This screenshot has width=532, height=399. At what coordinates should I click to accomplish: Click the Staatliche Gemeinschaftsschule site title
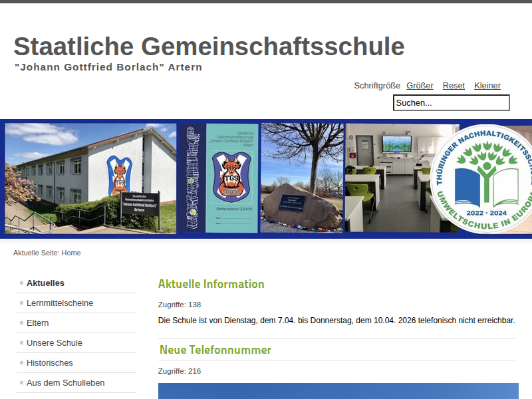click(x=209, y=47)
